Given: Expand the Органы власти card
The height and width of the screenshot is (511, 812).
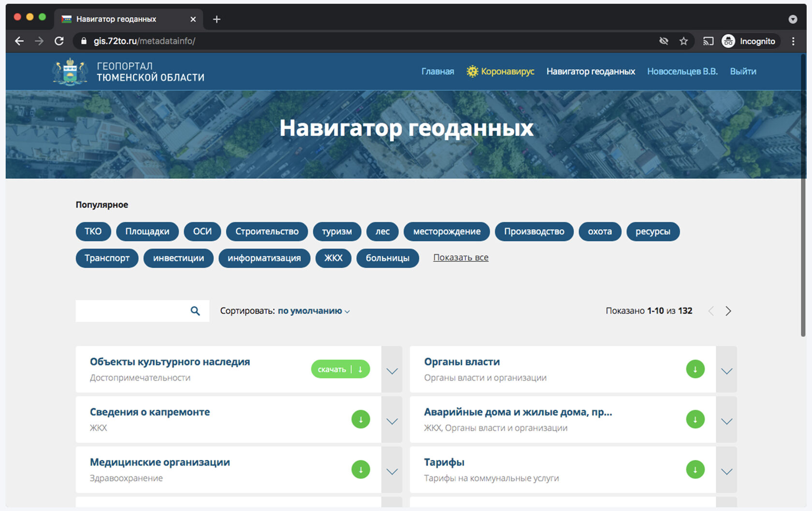Looking at the screenshot, I should tap(726, 369).
